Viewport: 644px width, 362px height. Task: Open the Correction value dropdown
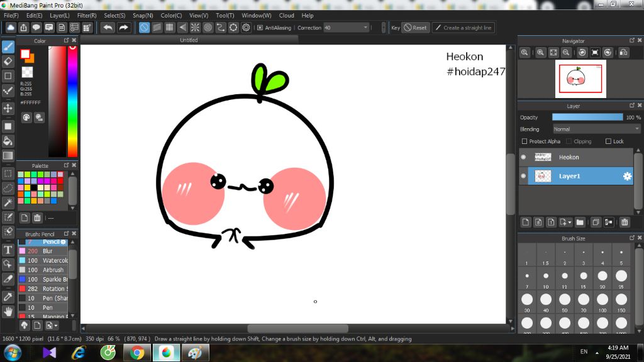click(x=365, y=28)
